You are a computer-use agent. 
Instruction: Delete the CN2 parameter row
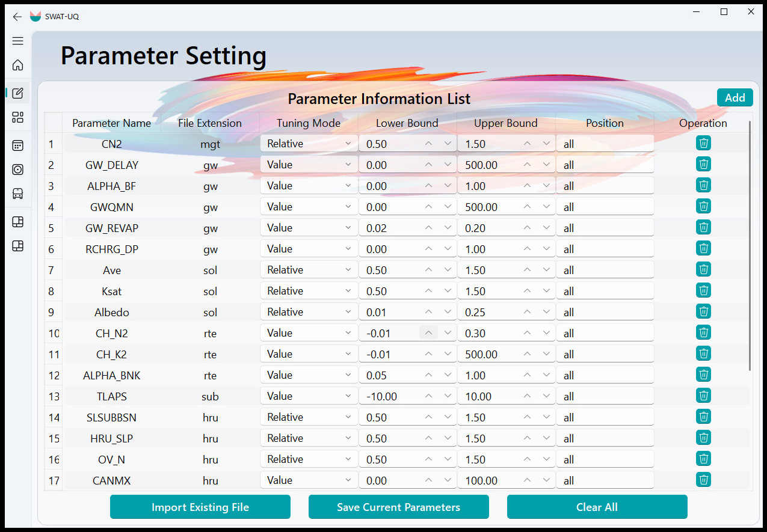pos(703,143)
